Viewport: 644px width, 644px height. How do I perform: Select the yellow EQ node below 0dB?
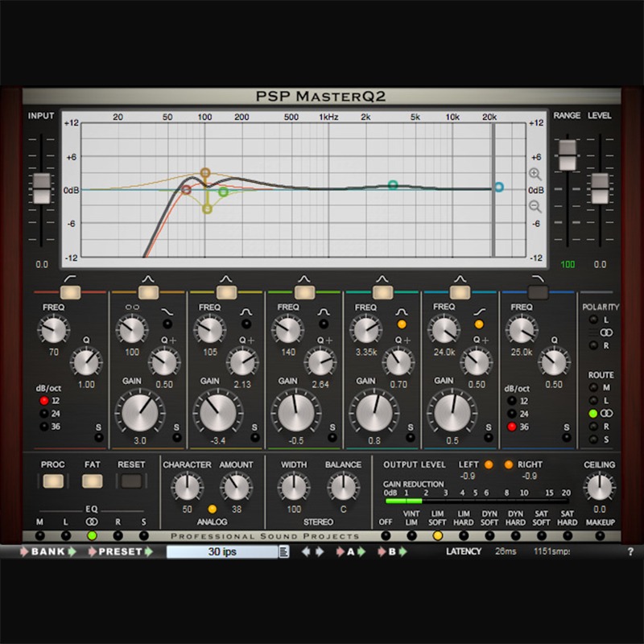coord(208,209)
